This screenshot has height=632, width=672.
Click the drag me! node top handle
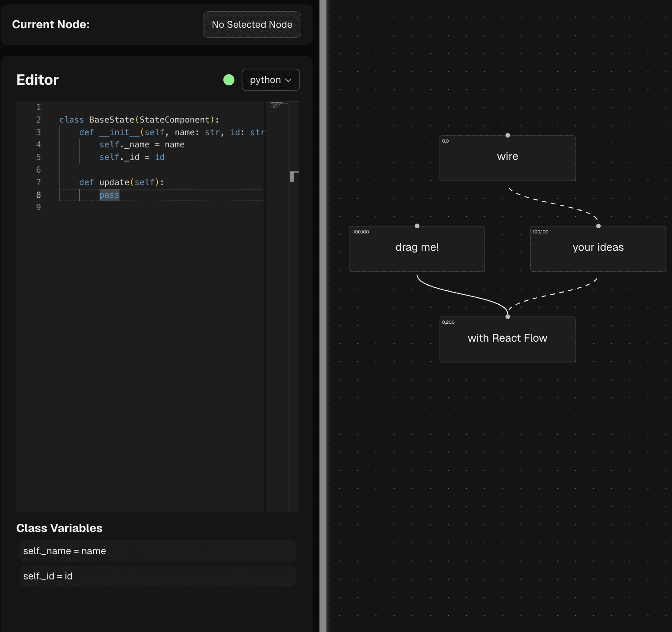pyautogui.click(x=417, y=226)
